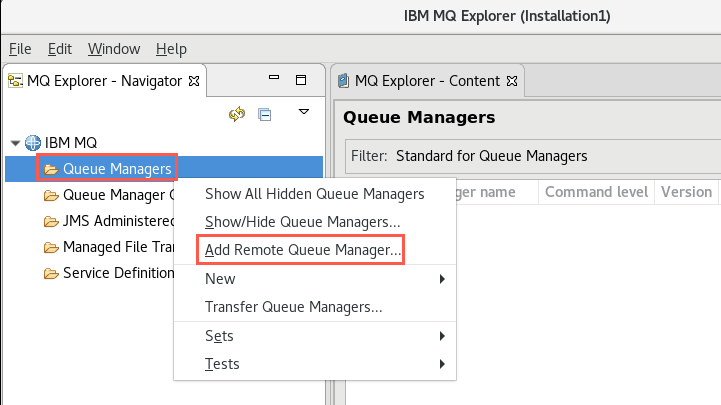Choose Transfer Queue Managers entry

tap(293, 307)
